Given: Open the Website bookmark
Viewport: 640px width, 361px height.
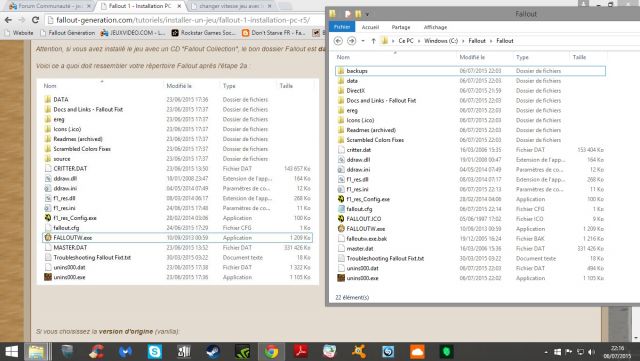Looking at the screenshot, I should [19, 33].
